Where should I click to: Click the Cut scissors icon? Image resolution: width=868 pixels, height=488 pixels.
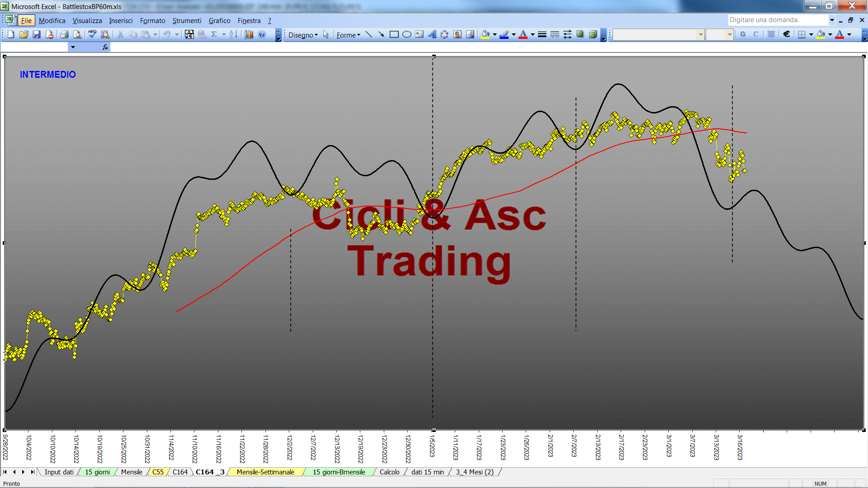pyautogui.click(x=120, y=34)
